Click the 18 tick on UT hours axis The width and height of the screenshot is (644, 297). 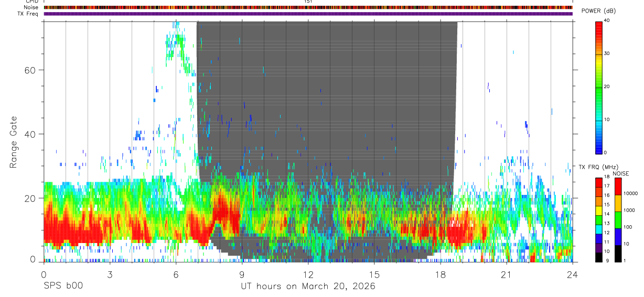pos(440,274)
